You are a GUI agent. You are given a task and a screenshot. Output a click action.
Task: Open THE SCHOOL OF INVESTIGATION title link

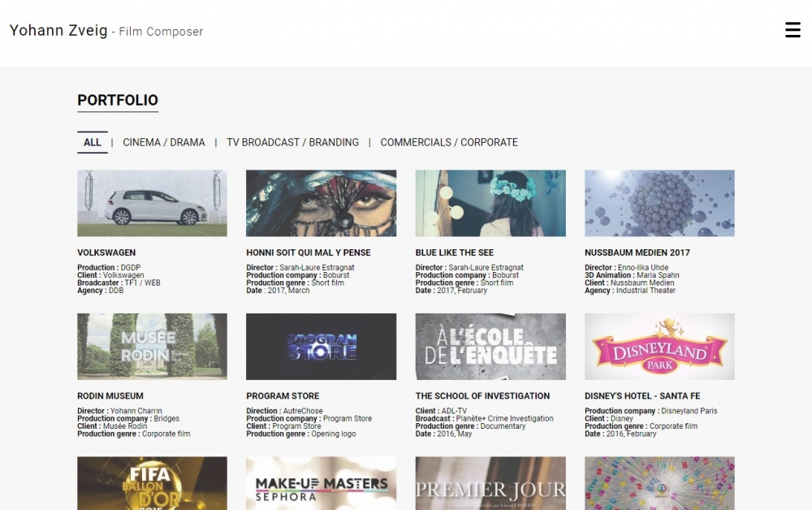point(482,396)
